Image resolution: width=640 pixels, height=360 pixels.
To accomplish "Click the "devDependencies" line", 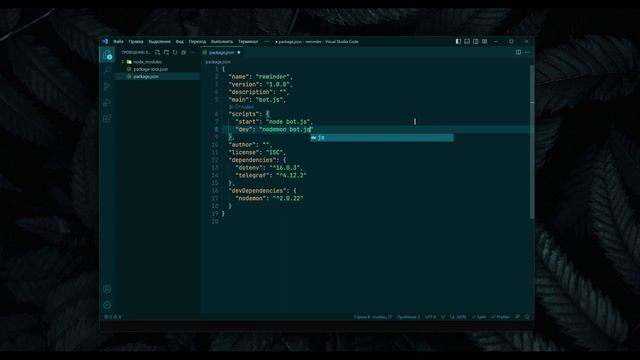I will point(262,191).
